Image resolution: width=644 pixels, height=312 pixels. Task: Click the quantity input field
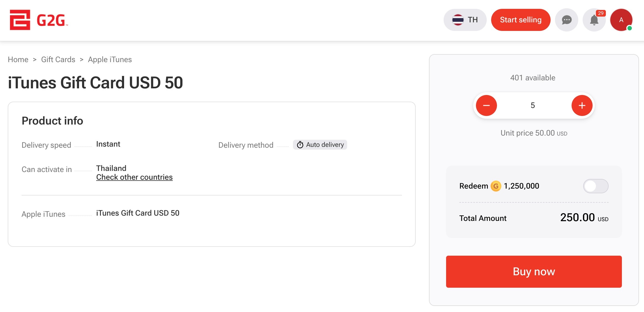tap(533, 105)
